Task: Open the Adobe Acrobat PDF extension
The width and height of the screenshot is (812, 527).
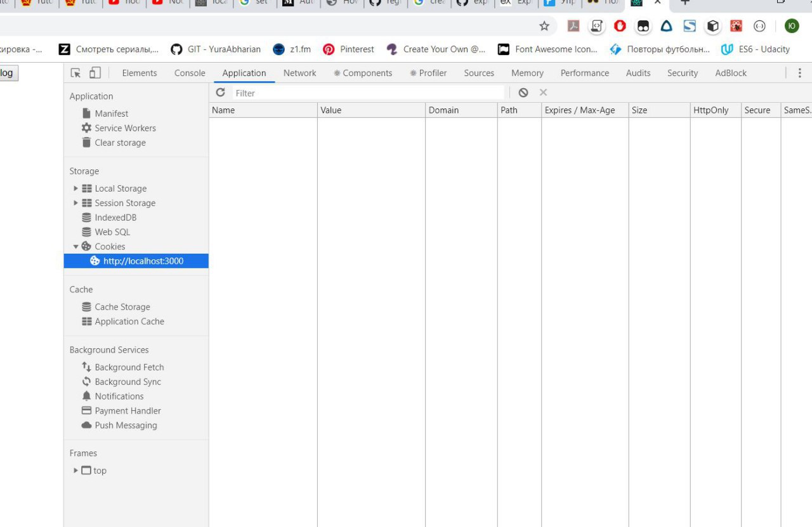Action: (x=573, y=26)
